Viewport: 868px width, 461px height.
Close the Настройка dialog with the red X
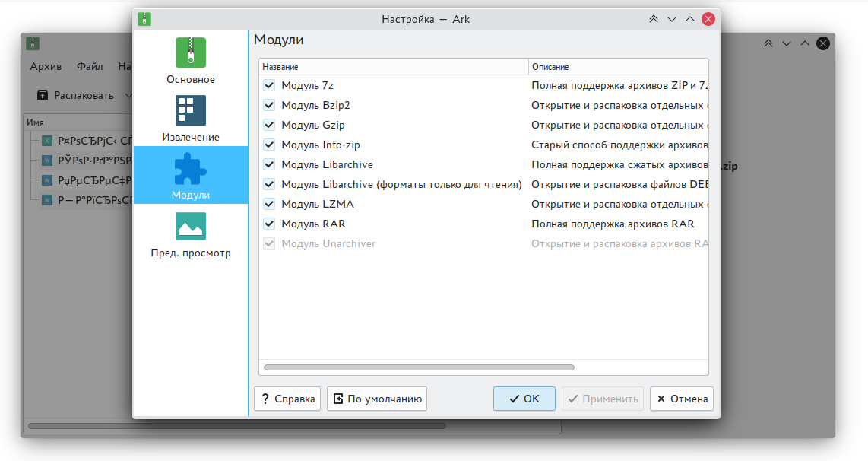click(708, 19)
